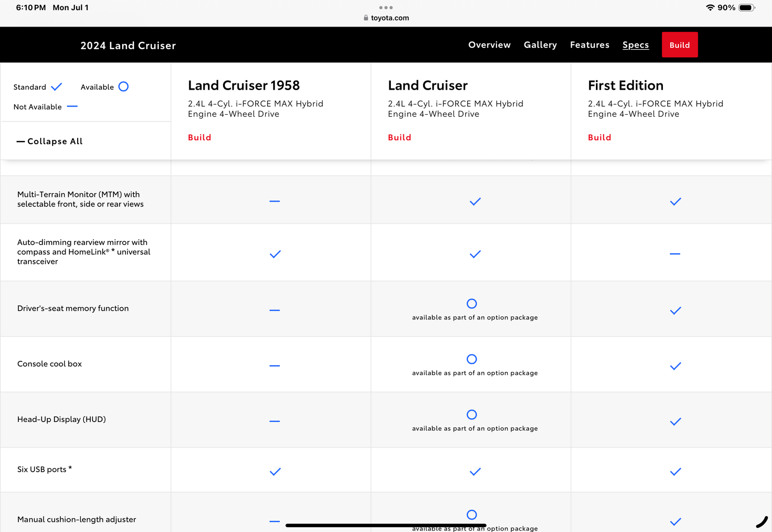Click Build link under Land Cruiser
Viewport: 772px width, 532px height.
(400, 137)
